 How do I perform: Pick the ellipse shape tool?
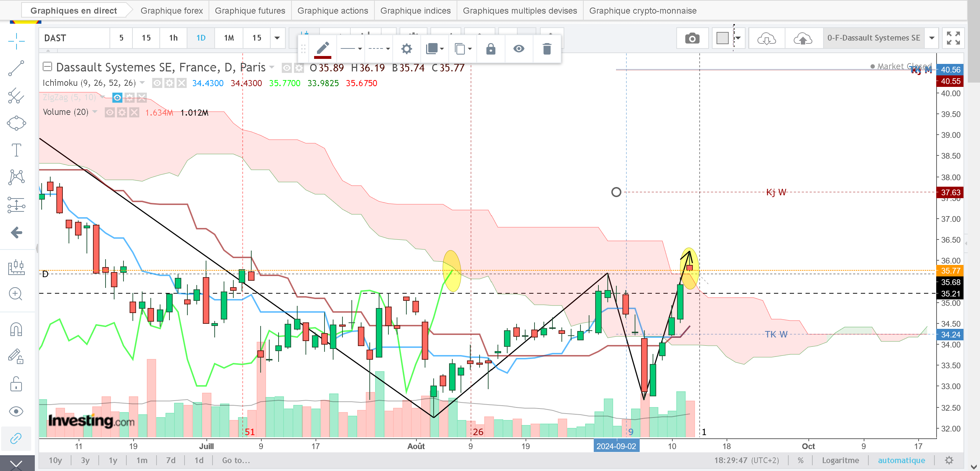(16, 123)
